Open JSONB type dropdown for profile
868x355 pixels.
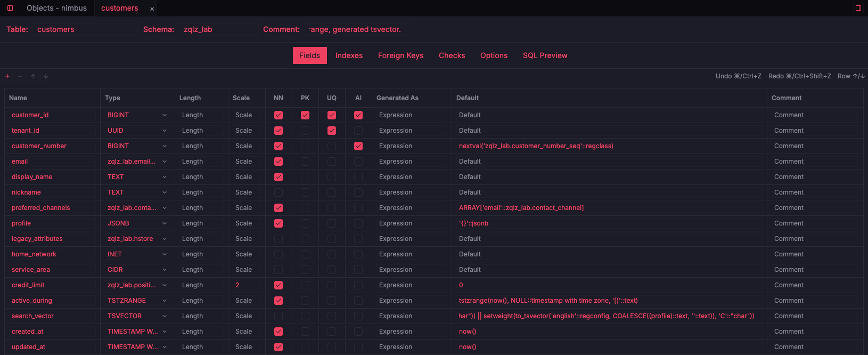137,223
